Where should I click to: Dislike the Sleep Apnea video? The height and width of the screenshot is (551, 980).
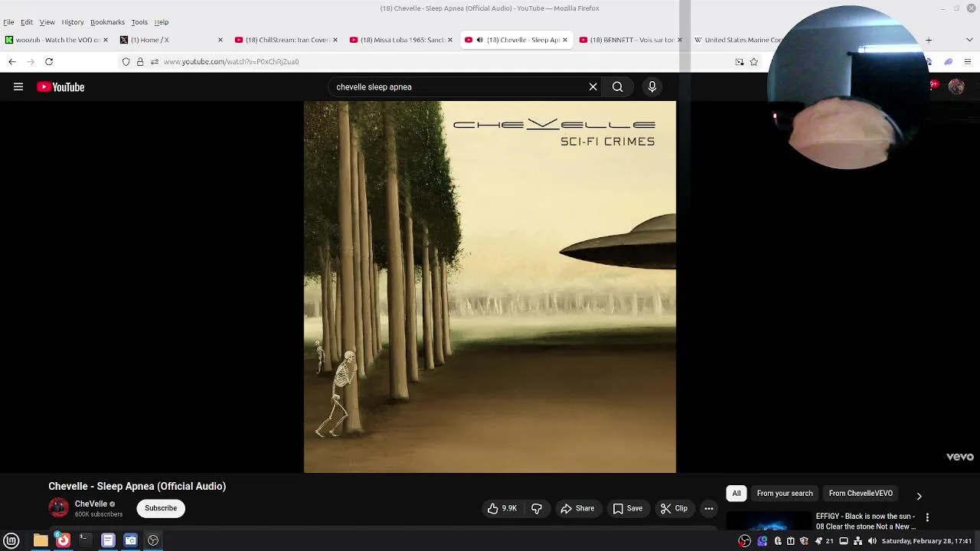click(x=537, y=508)
